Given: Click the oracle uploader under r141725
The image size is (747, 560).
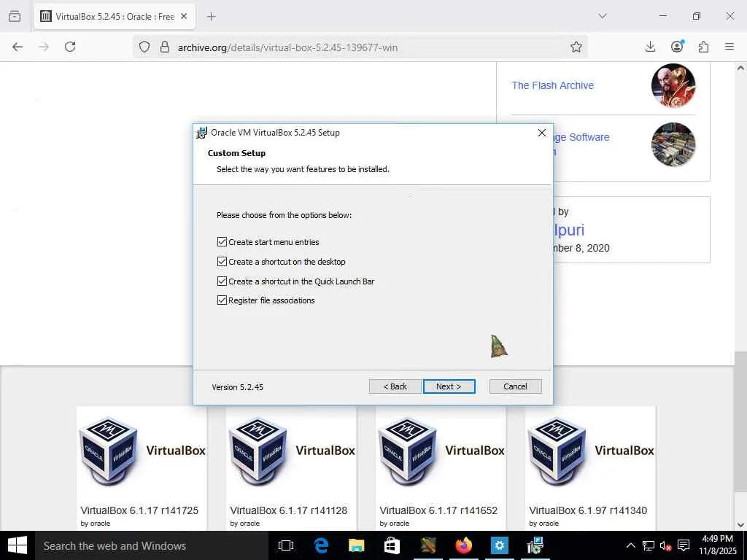Looking at the screenshot, I should pyautogui.click(x=96, y=524).
